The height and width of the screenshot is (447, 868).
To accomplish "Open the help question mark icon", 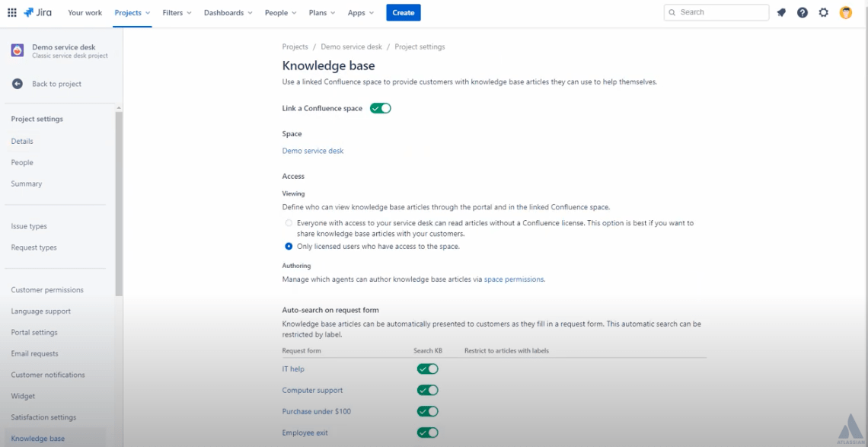I will 803,12.
